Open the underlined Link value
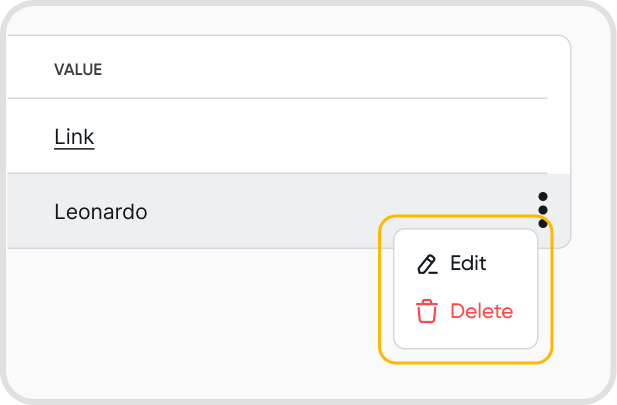 tap(74, 136)
